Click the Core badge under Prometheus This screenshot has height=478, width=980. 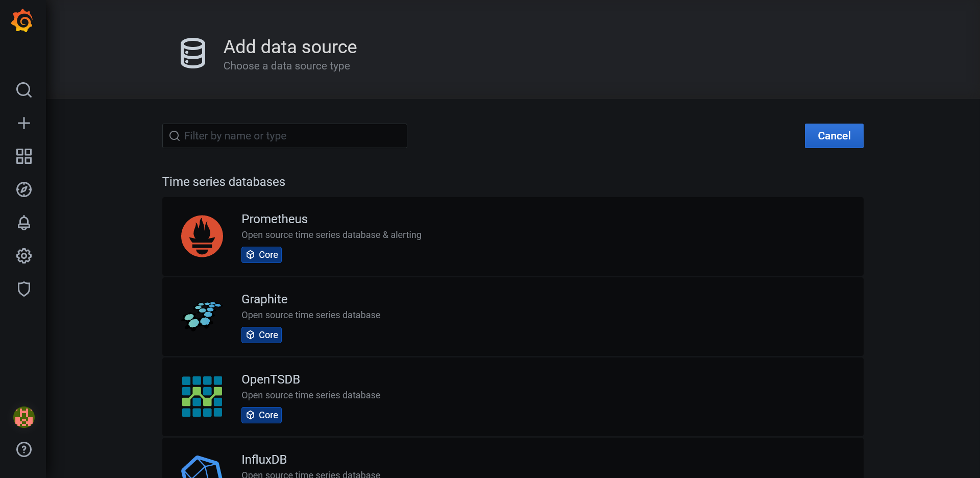(261, 255)
